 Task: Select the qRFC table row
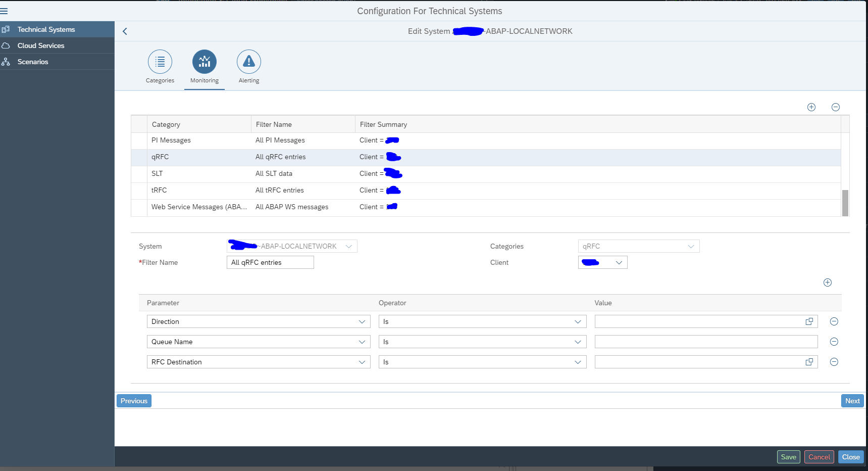(x=486, y=157)
